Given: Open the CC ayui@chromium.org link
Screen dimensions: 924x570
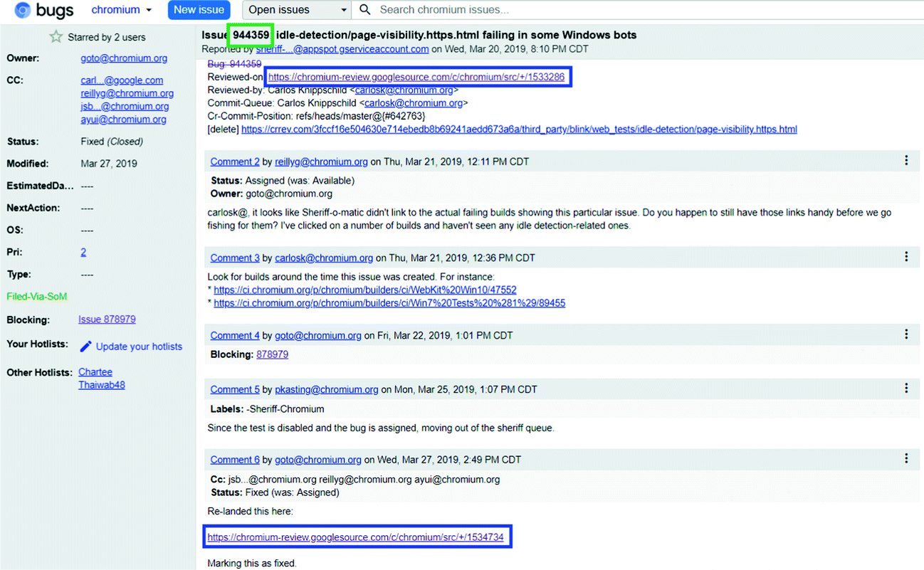Looking at the screenshot, I should click(x=123, y=119).
